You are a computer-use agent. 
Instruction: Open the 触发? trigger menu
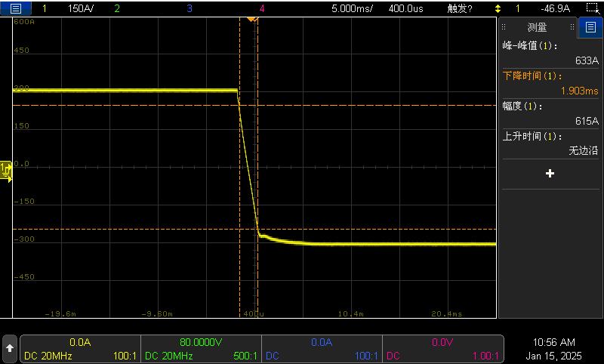click(460, 8)
